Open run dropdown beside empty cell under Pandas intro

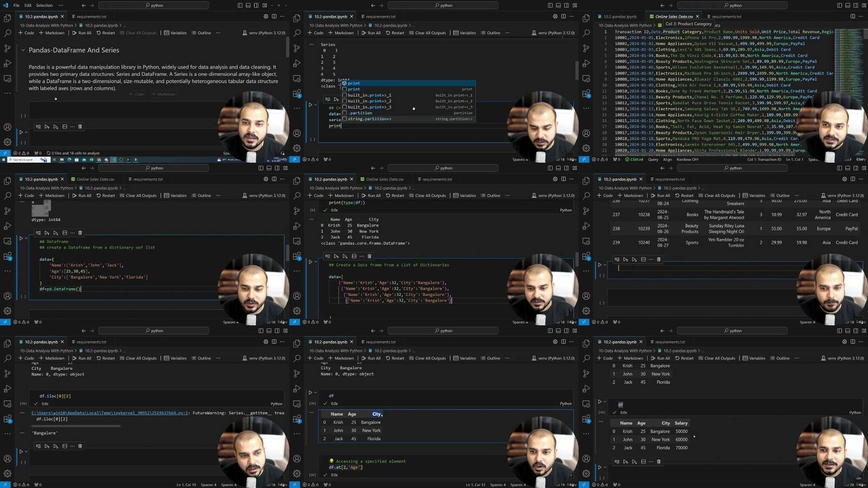click(27, 132)
